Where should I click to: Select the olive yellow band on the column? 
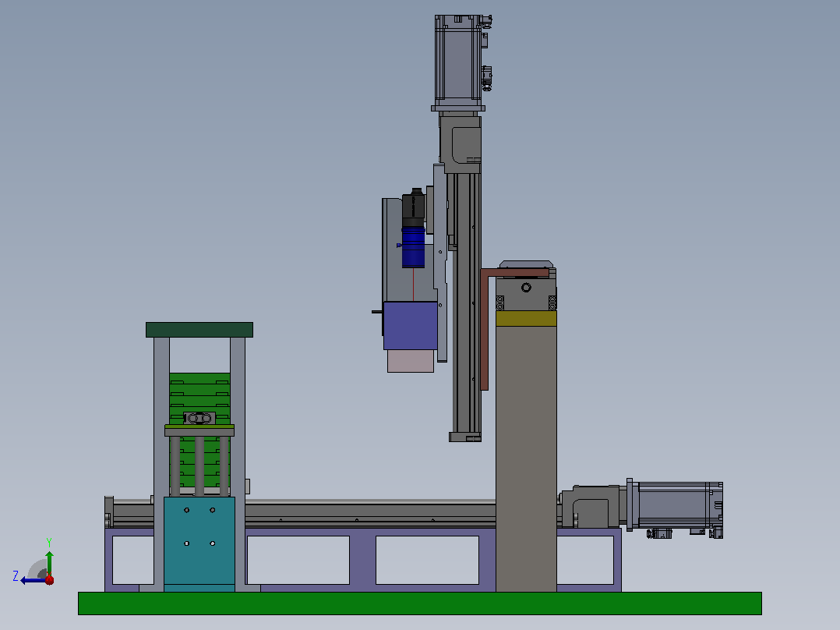click(x=526, y=318)
